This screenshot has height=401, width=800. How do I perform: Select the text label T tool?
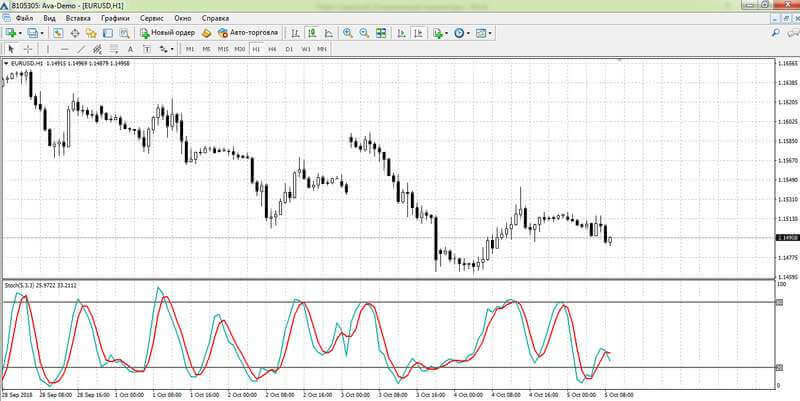pos(147,49)
